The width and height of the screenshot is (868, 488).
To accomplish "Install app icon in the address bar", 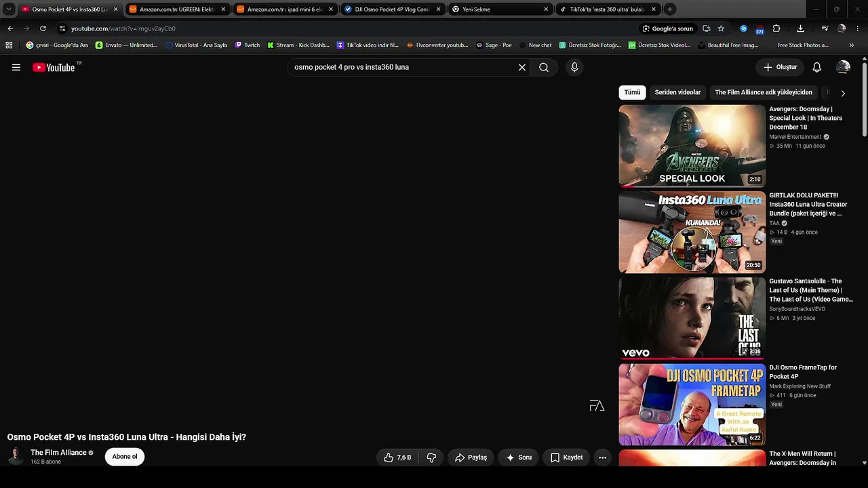I will click(707, 28).
